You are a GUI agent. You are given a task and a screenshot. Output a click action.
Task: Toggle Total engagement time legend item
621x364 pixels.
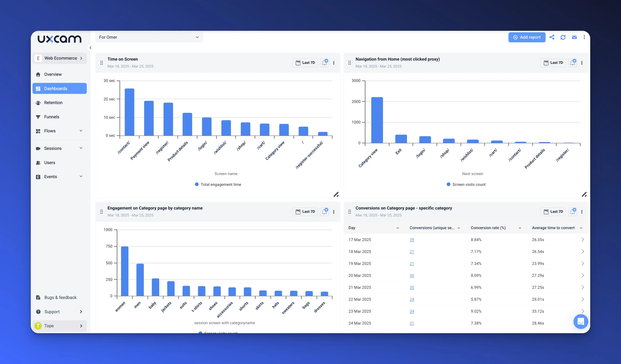[x=218, y=184]
